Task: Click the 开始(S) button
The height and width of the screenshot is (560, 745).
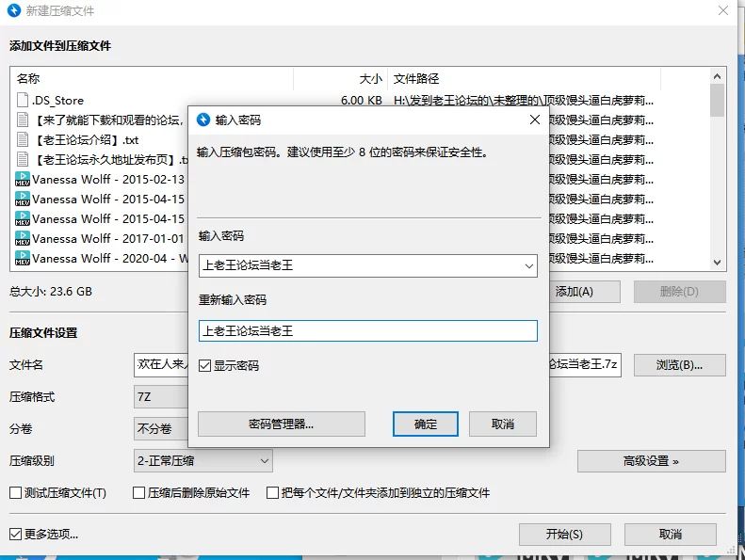Action: 564,535
